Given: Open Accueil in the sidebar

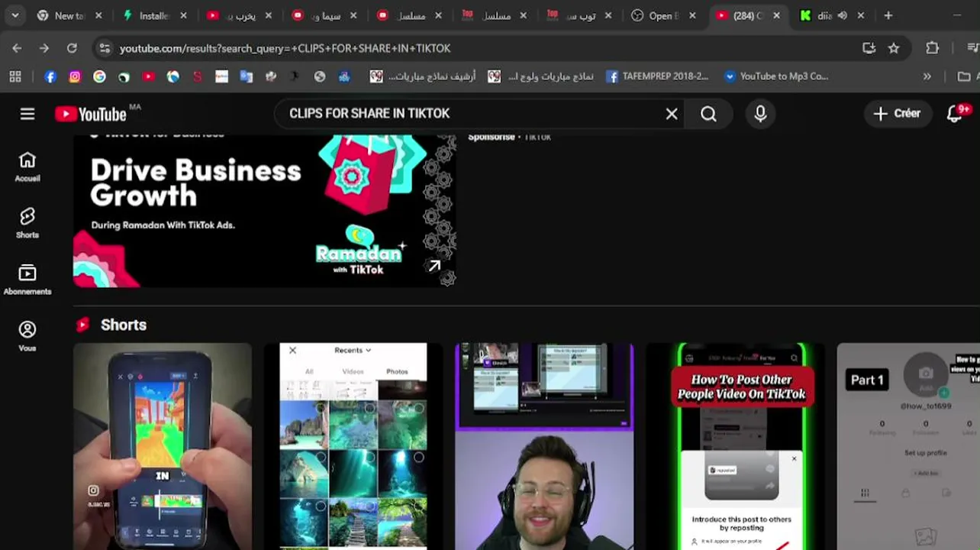Looking at the screenshot, I should 27,167.
